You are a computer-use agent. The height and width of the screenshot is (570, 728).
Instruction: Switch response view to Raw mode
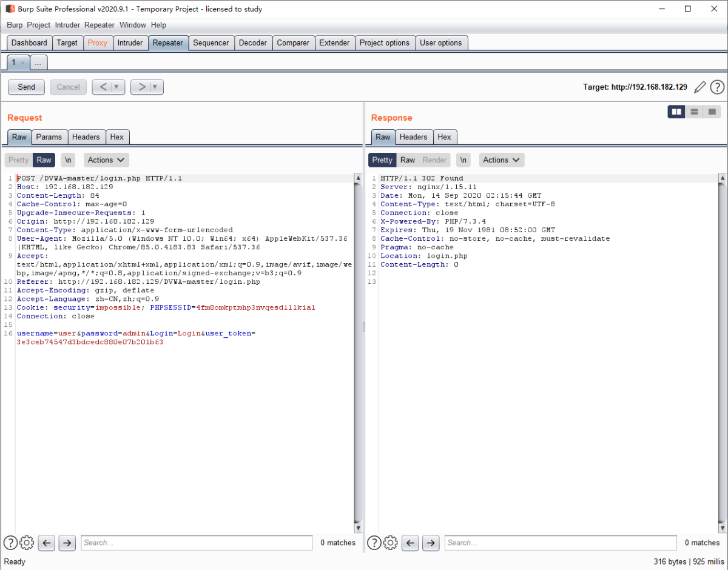(x=408, y=160)
